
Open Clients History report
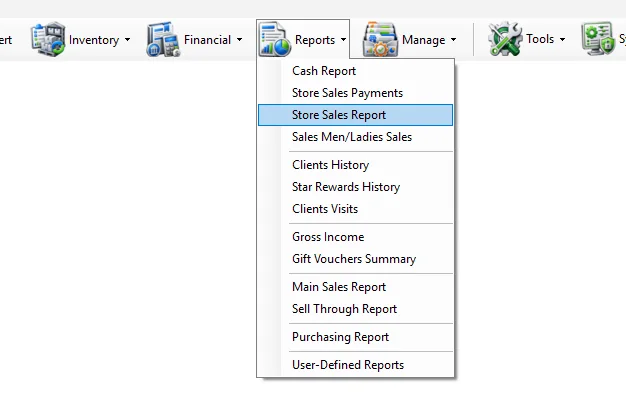(x=355, y=165)
